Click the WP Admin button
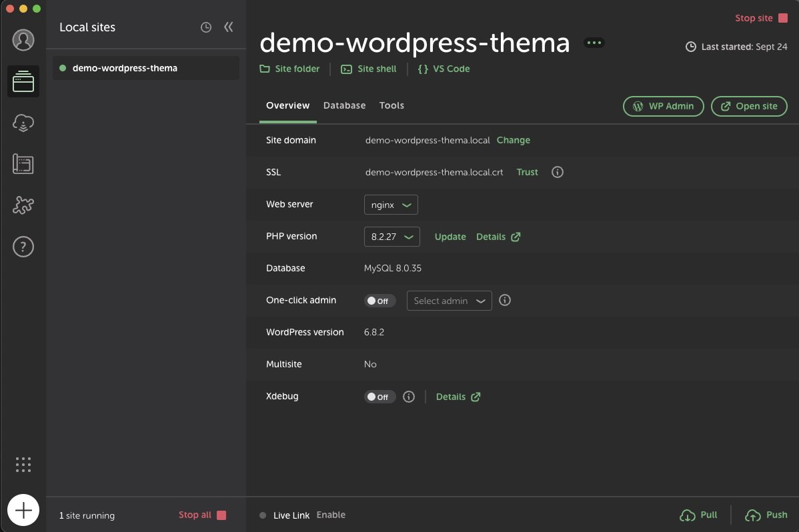The height and width of the screenshot is (532, 799). (663, 106)
